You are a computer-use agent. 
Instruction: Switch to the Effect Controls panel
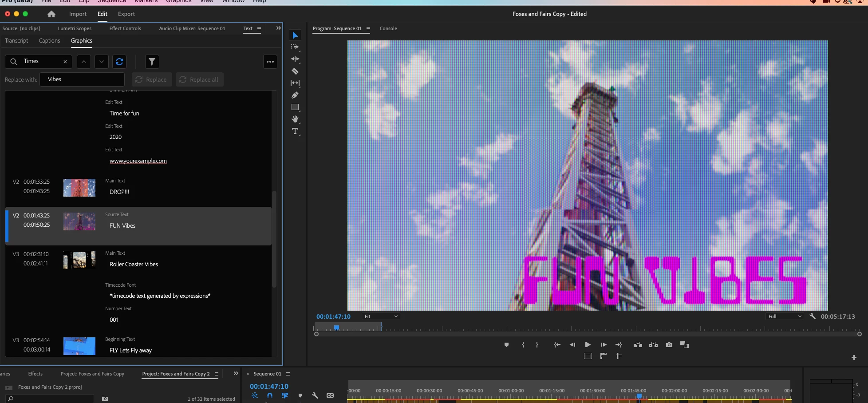[125, 28]
